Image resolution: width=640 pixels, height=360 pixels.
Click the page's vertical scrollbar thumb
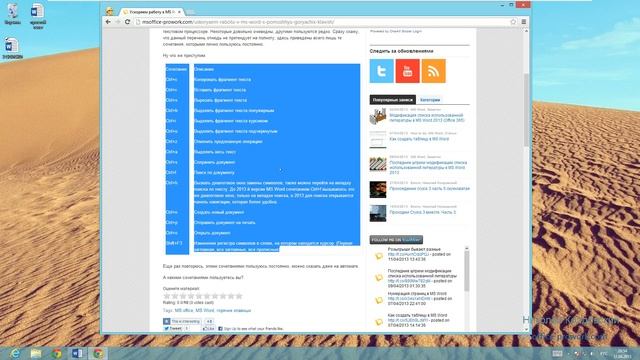(x=526, y=110)
